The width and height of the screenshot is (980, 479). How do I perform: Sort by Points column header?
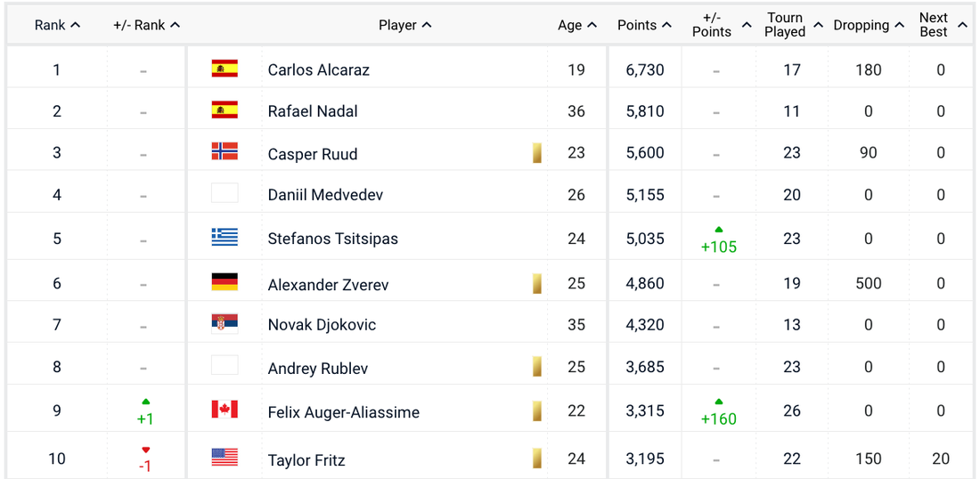tap(643, 25)
